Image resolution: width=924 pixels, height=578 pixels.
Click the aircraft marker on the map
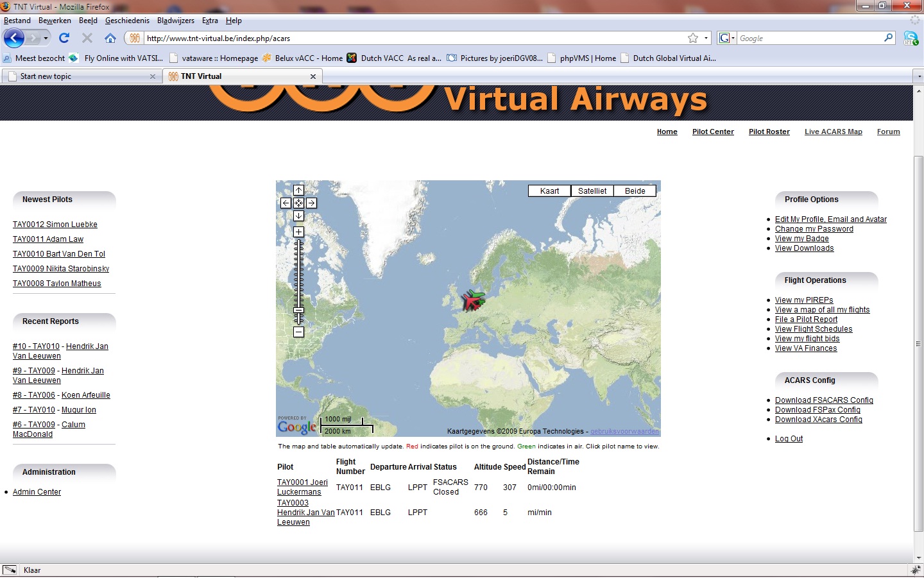pos(473,300)
